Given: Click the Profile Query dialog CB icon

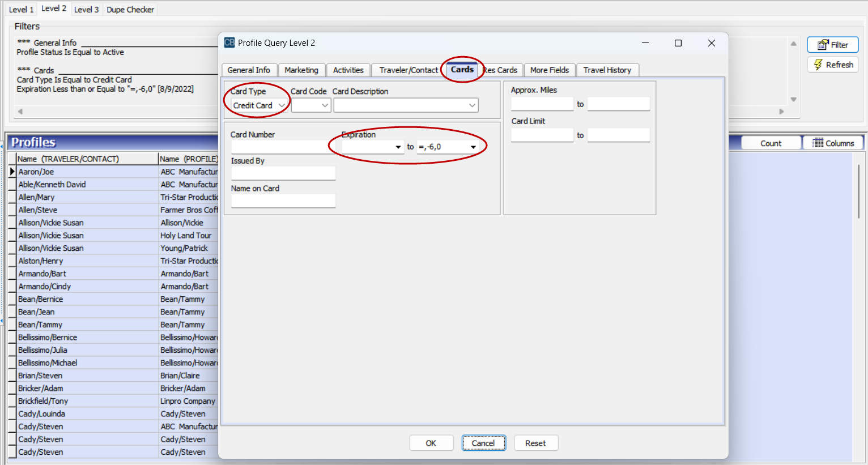Looking at the screenshot, I should [229, 42].
